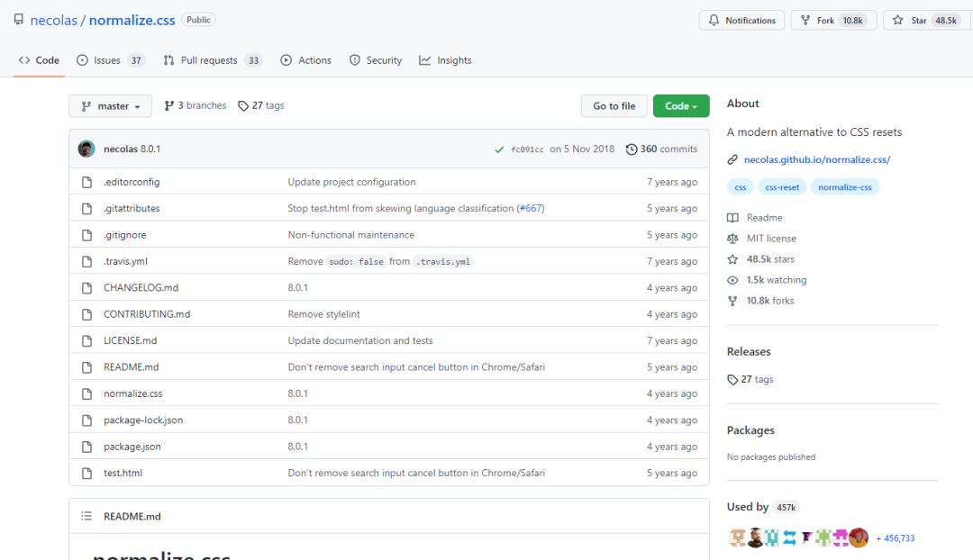Viewport: 973px width, 560px height.
Task: Click the + 456,733 dependents link
Action: (x=896, y=538)
